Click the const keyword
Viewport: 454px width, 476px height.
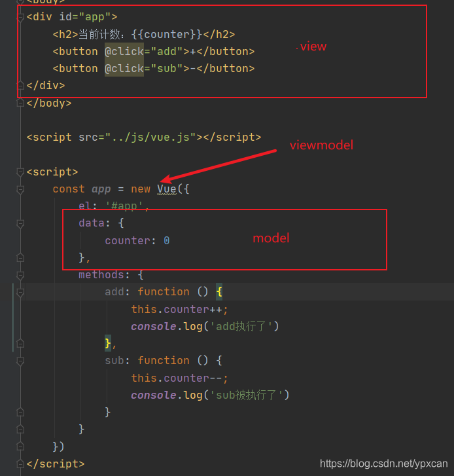click(69, 189)
